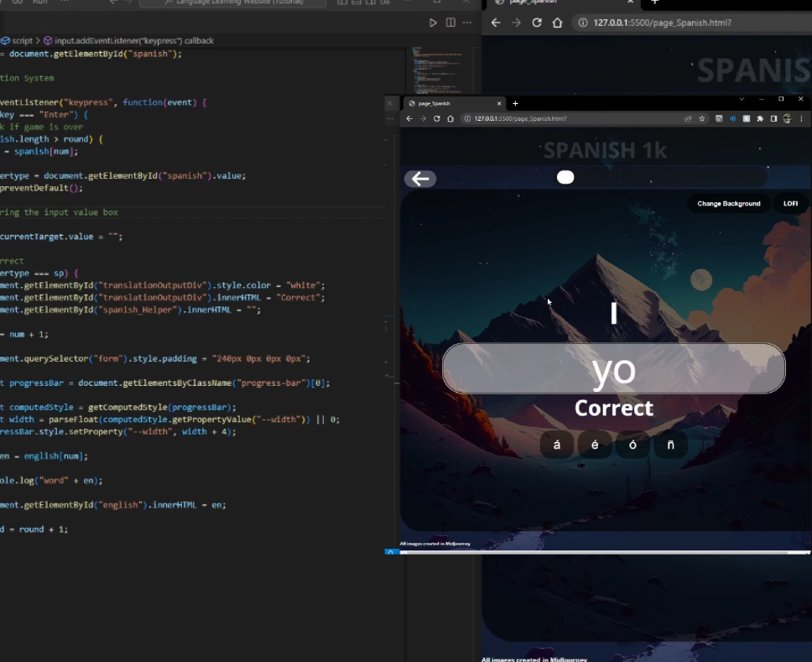Click Home in the background browser
The height and width of the screenshot is (662, 812).
click(x=557, y=23)
